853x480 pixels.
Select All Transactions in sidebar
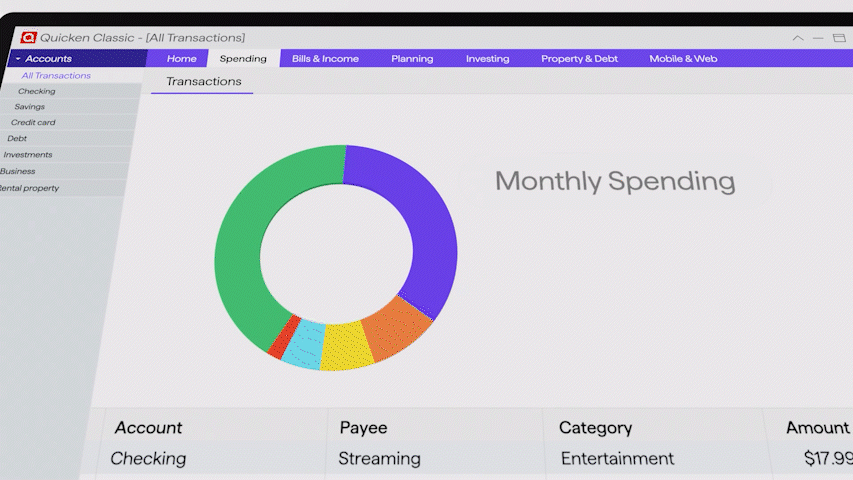click(56, 76)
